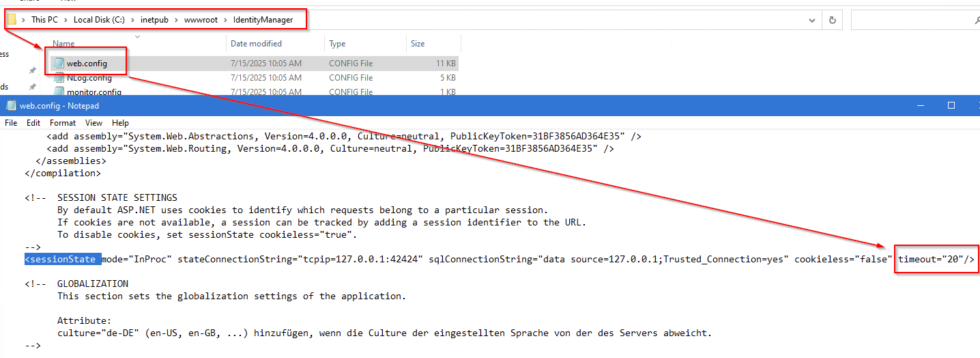The image size is (980, 358).
Task: Open Notepad's Help menu
Action: coord(120,123)
